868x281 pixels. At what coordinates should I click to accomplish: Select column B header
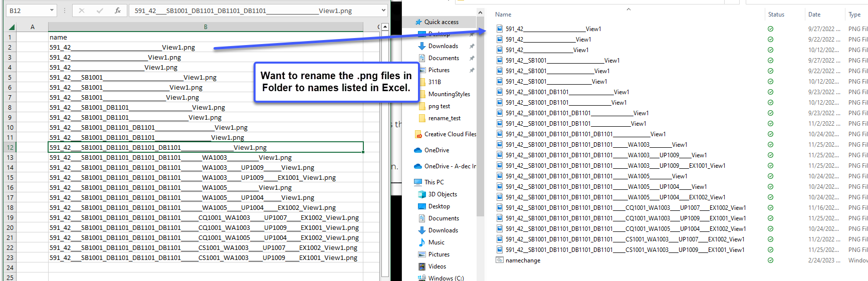pos(205,27)
